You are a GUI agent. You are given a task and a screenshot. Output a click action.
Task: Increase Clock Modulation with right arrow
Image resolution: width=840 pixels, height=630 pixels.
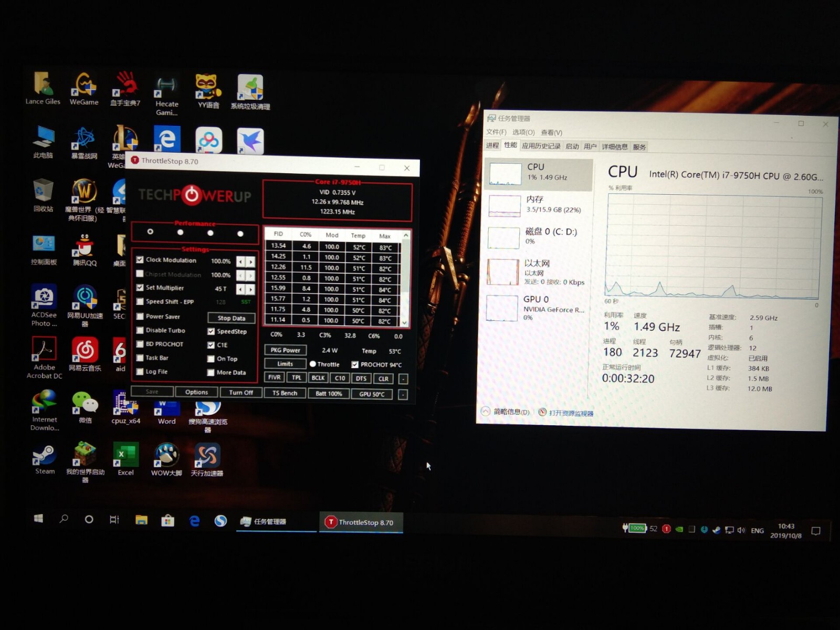tap(251, 261)
